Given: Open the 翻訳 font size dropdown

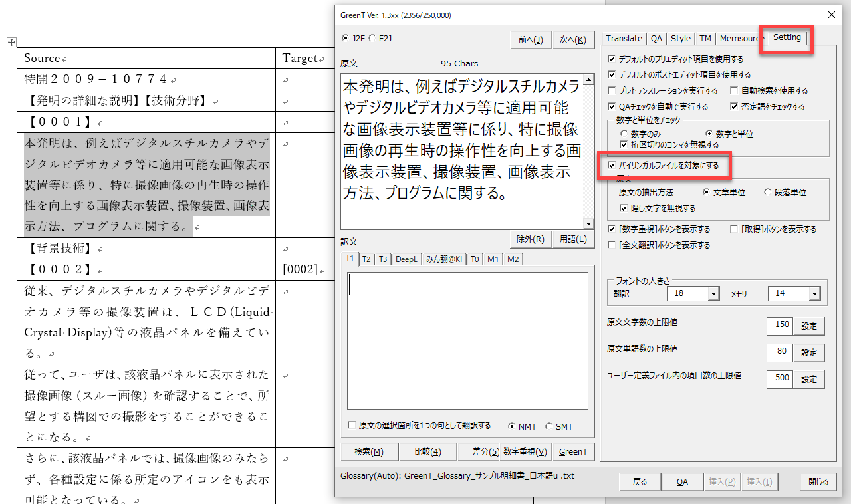Looking at the screenshot, I should (x=714, y=293).
